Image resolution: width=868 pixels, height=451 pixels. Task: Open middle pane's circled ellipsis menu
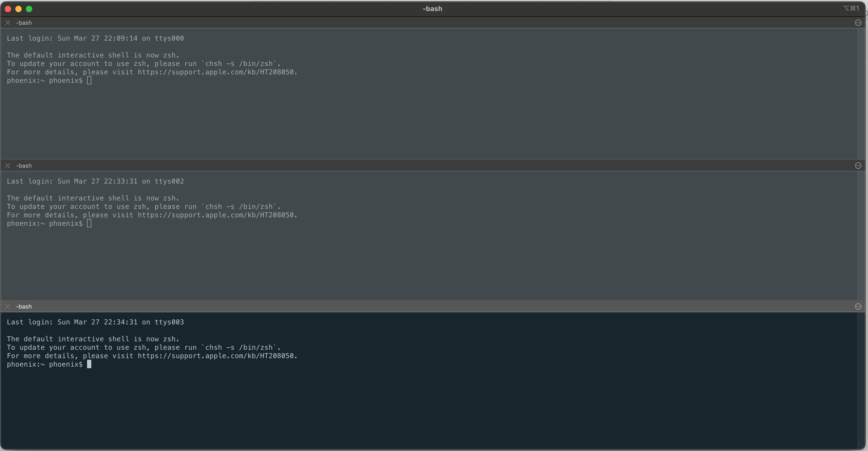point(858,165)
